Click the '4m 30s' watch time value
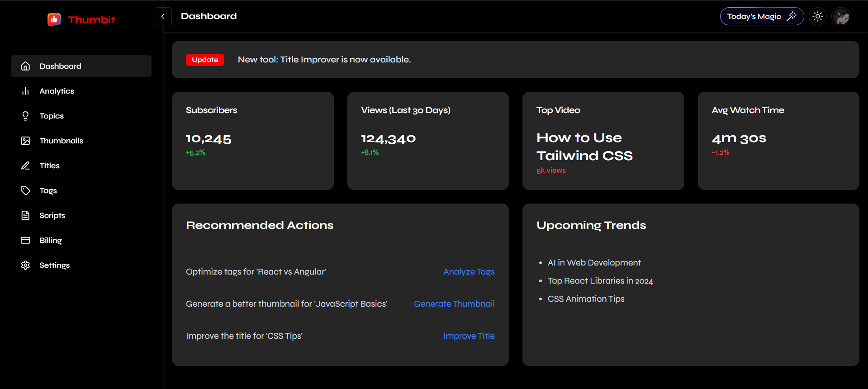 739,138
